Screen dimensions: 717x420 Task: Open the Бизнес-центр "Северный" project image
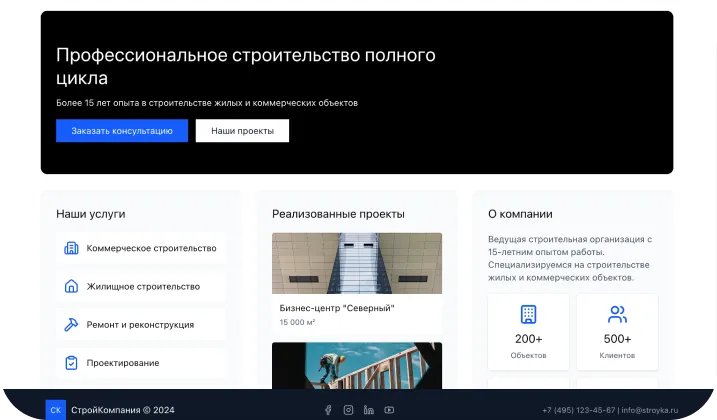356,263
